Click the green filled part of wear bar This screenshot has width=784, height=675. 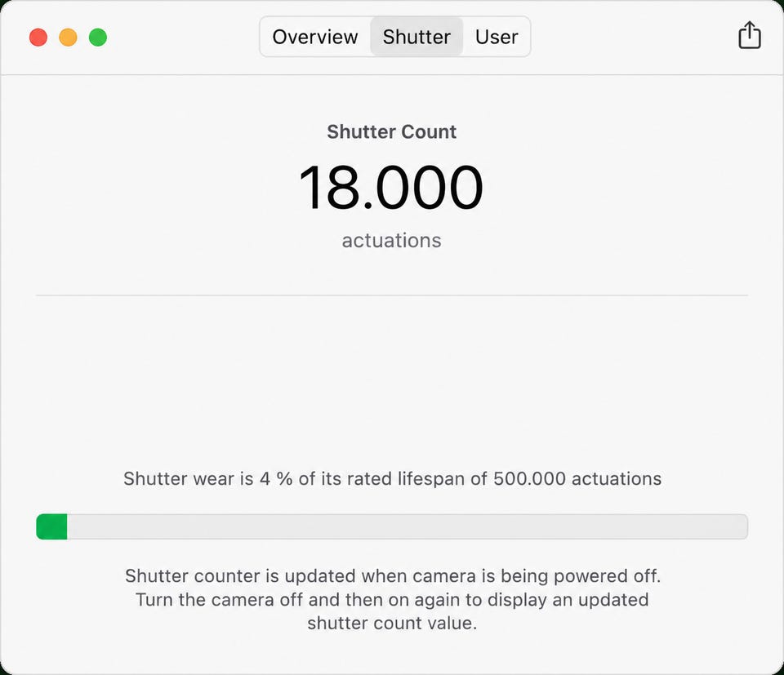pos(51,526)
